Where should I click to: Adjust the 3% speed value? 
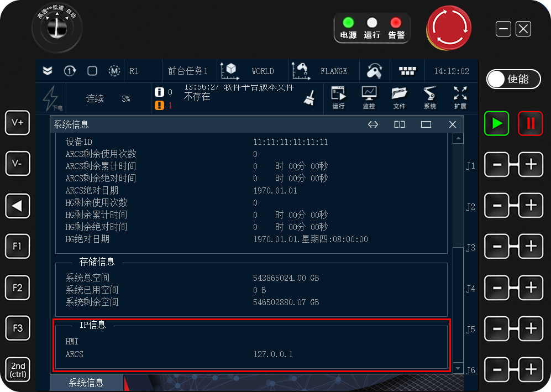[x=126, y=99]
